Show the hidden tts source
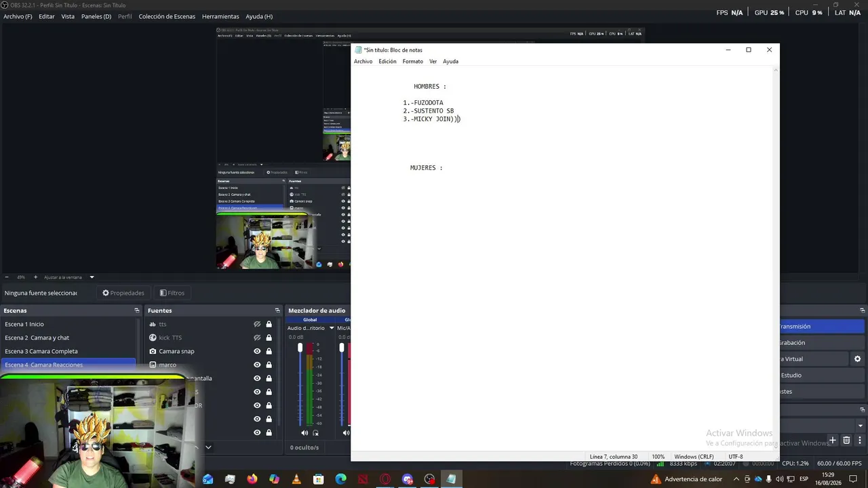The width and height of the screenshot is (868, 488). point(257,324)
